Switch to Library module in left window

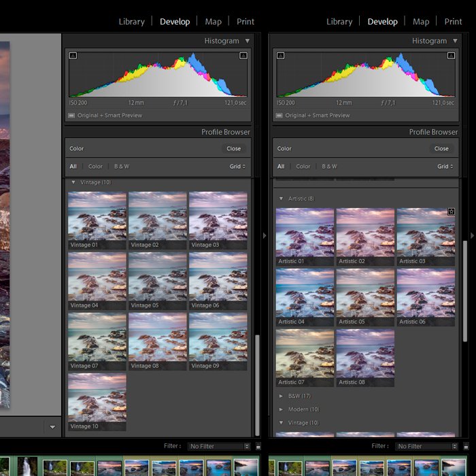point(131,22)
